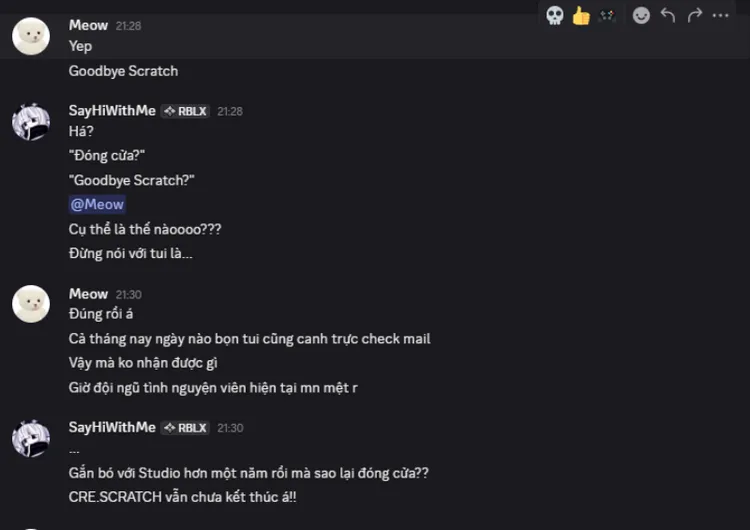Click the @Meow mention
Viewport: 750px width, 530px height.
click(97, 204)
